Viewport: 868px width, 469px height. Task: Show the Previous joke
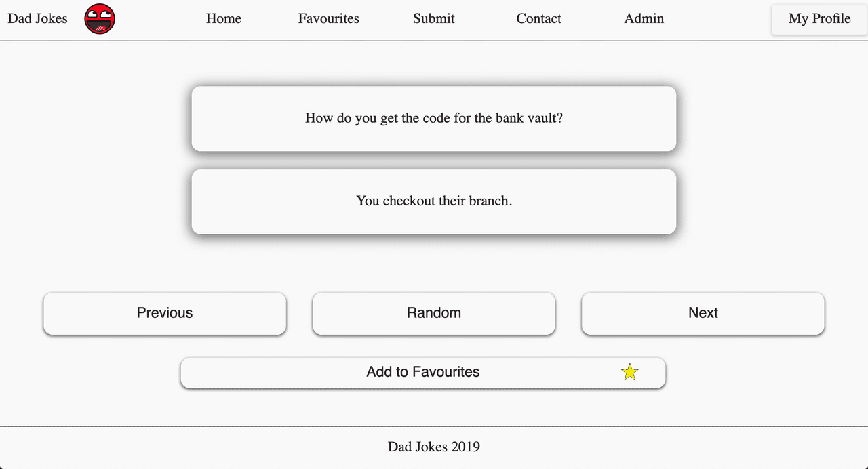pos(165,313)
